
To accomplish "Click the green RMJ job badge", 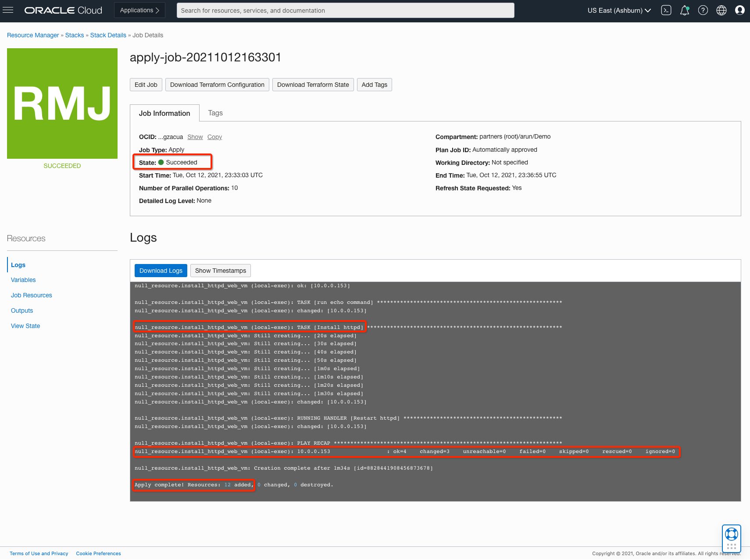I will click(62, 103).
